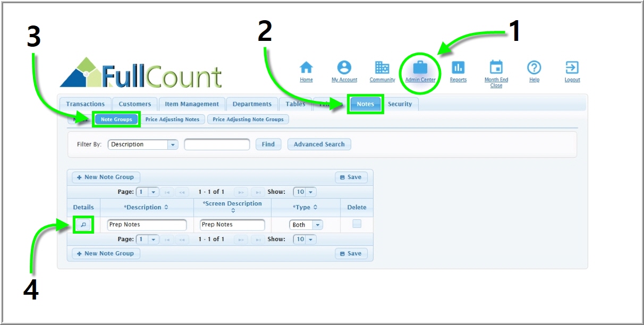Open Admin Center briefcase icon

tap(420, 68)
